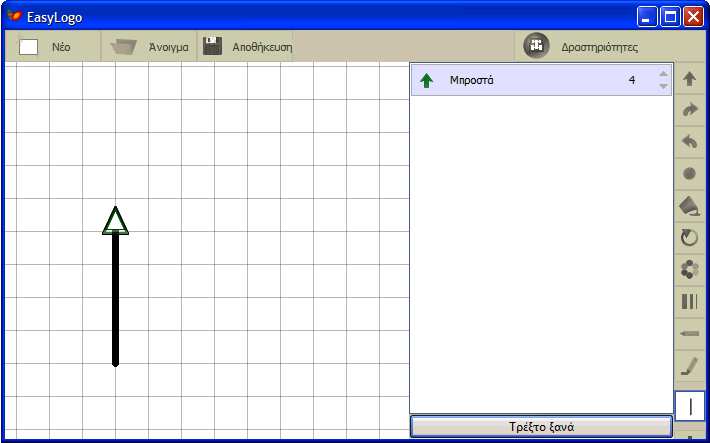710x443 pixels.
Task: Click the Αποθήκευση floppy disk icon
Action: click(212, 46)
